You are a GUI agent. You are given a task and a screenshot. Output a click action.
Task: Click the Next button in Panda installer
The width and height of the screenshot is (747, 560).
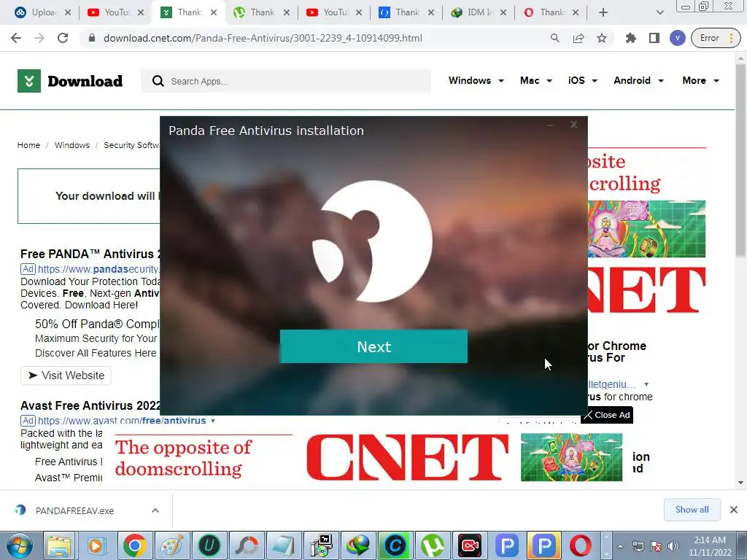point(373,346)
